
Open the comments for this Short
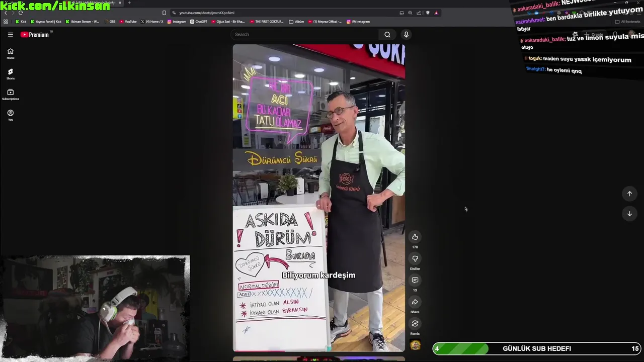[415, 280]
